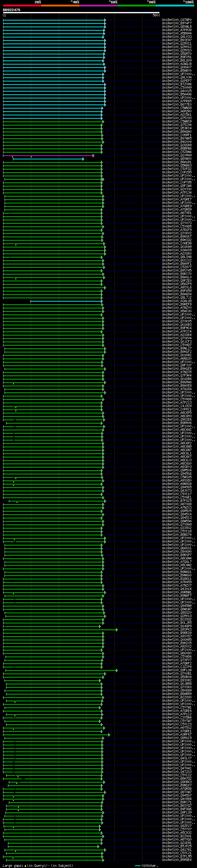Select hit UniRef100_Q9KBK3
Screen dimensions: 197x868
click(177, 782)
